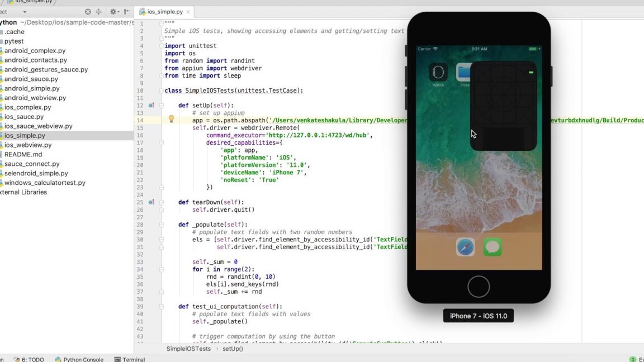Click the dark app-launch overlay in simulator

504,106
